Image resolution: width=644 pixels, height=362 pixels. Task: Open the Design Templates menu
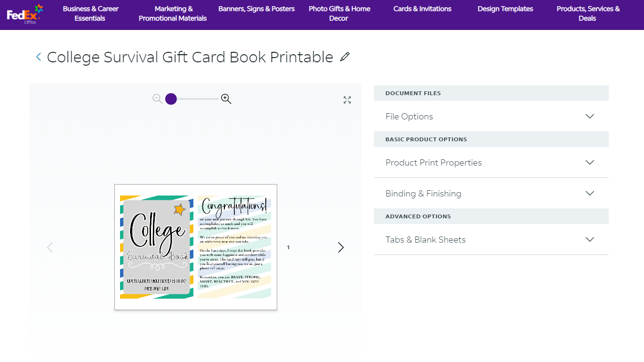(x=505, y=9)
